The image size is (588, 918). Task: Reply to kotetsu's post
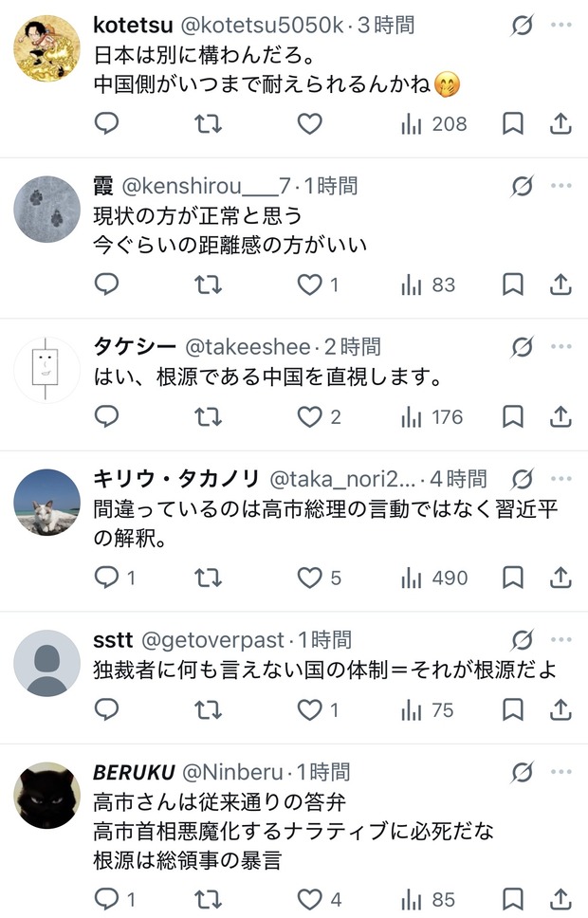click(x=106, y=123)
